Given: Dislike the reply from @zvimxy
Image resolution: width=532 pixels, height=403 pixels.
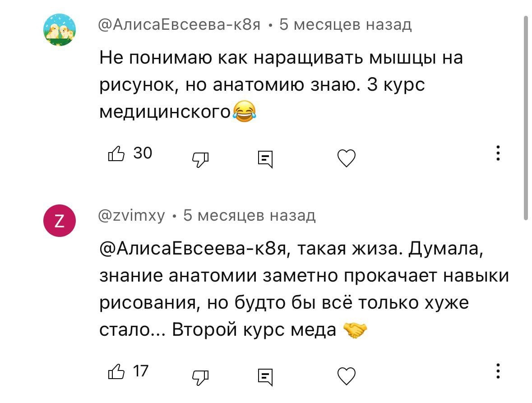Looking at the screenshot, I should tap(200, 377).
